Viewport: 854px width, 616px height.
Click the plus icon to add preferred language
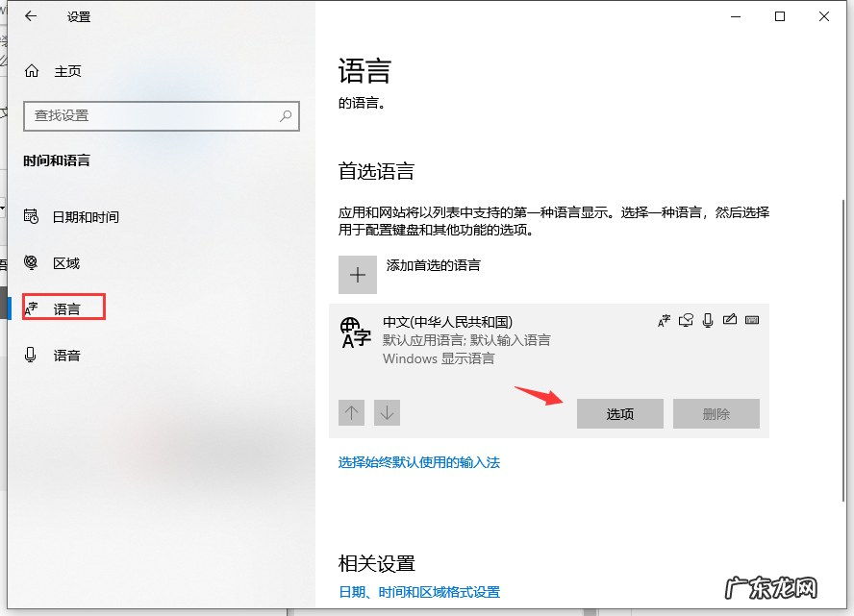(357, 275)
